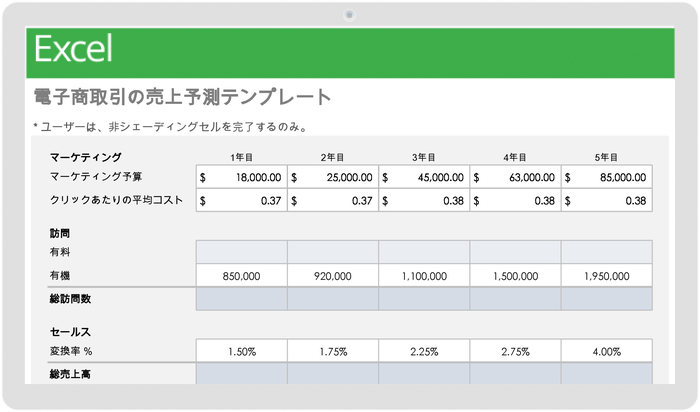Click the 変換率 % row label
The image size is (700, 412).
tap(71, 351)
